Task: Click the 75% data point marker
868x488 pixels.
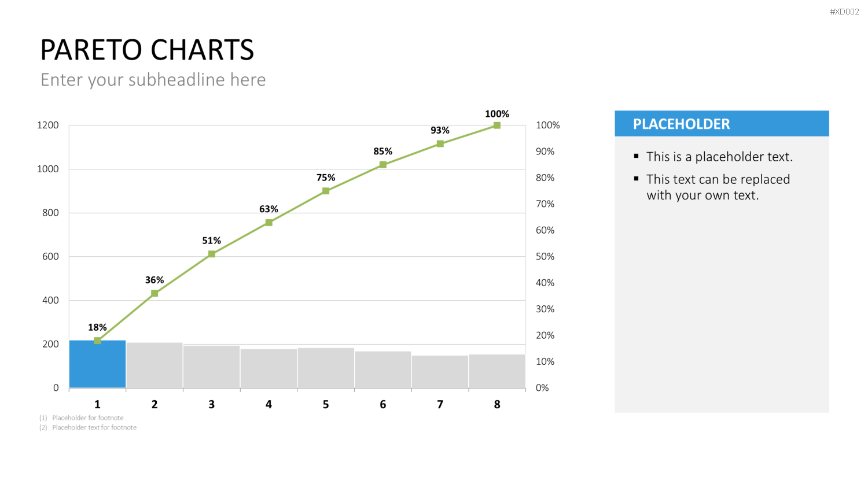Action: (326, 191)
